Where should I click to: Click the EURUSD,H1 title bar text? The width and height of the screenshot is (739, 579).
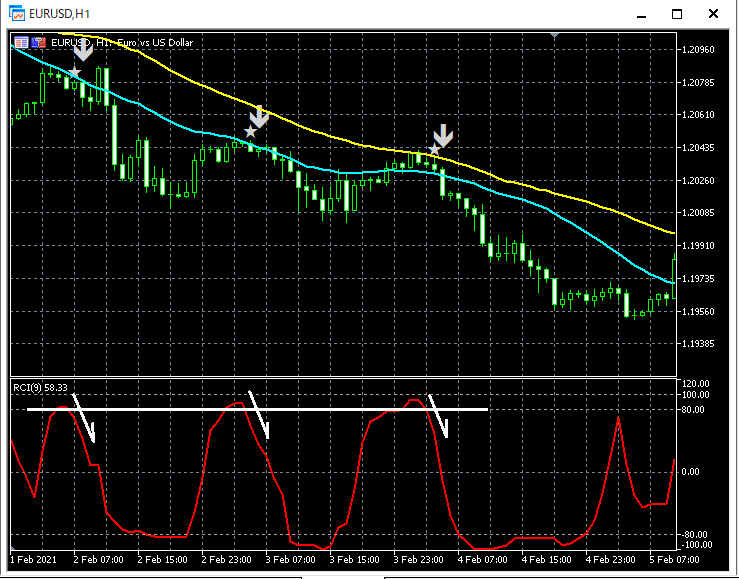tap(59, 14)
